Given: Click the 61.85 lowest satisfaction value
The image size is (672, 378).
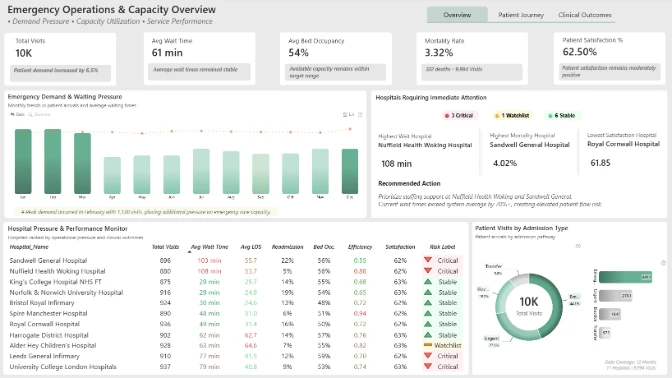Looking at the screenshot, I should pos(600,162).
